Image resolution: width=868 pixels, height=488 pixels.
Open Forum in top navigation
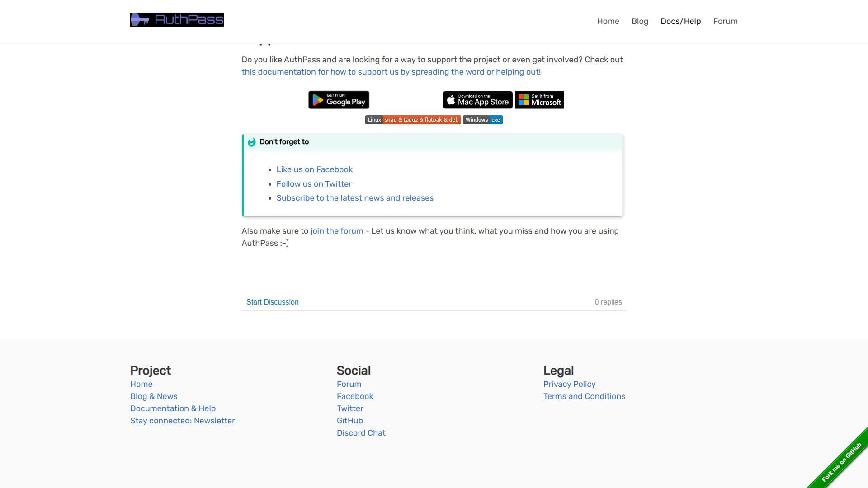pyautogui.click(x=725, y=21)
